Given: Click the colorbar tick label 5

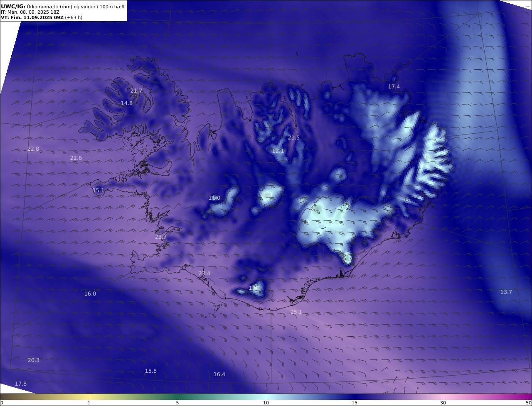Looking at the screenshot, I should click(177, 403).
